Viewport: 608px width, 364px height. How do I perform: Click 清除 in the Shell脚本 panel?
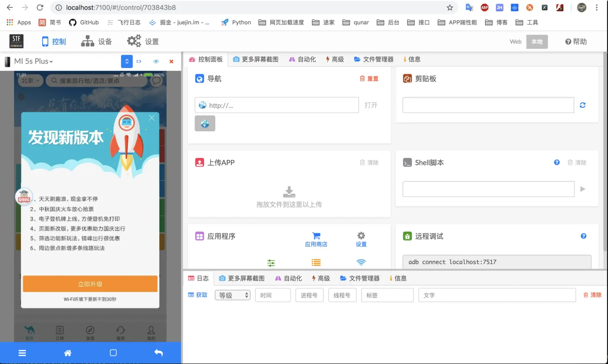coord(577,163)
